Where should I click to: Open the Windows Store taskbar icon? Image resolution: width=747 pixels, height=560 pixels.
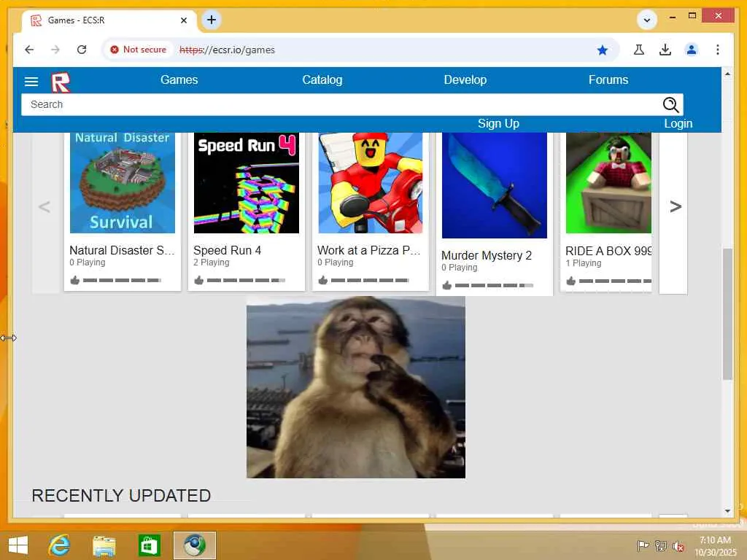[x=149, y=545]
